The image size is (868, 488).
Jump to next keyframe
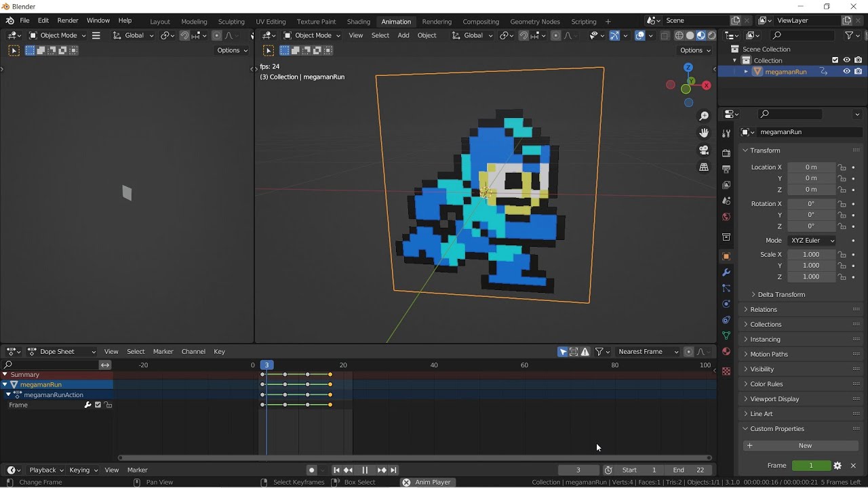(x=382, y=470)
